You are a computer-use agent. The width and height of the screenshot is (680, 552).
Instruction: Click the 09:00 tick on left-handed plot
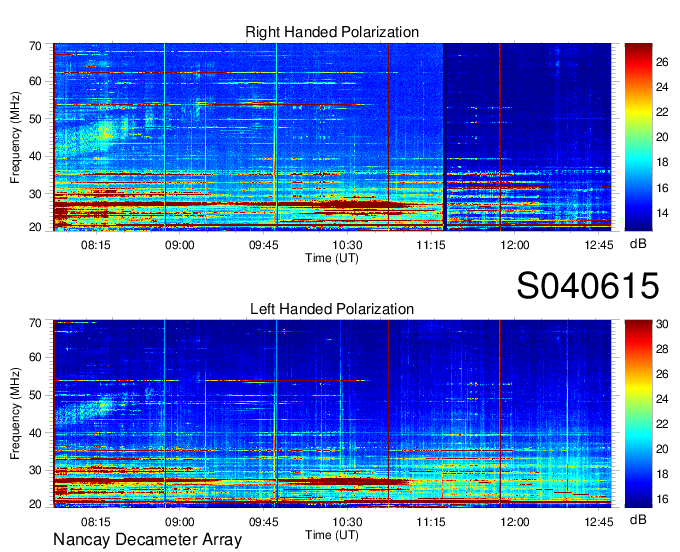click(180, 522)
